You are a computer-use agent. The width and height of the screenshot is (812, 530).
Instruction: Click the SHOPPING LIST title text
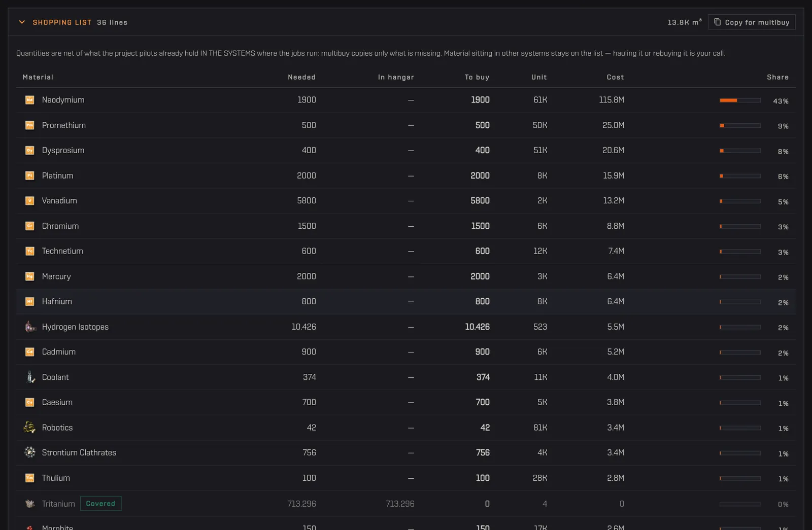click(x=62, y=22)
